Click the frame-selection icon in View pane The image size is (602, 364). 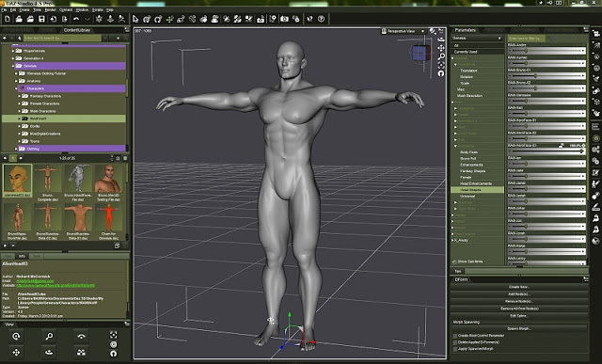pos(114,335)
